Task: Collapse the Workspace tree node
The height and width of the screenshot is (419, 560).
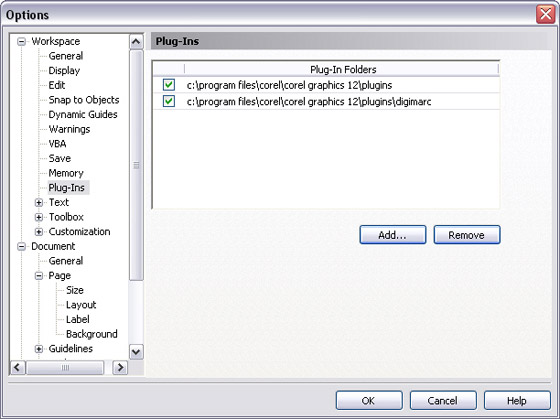Action: pyautogui.click(x=21, y=41)
